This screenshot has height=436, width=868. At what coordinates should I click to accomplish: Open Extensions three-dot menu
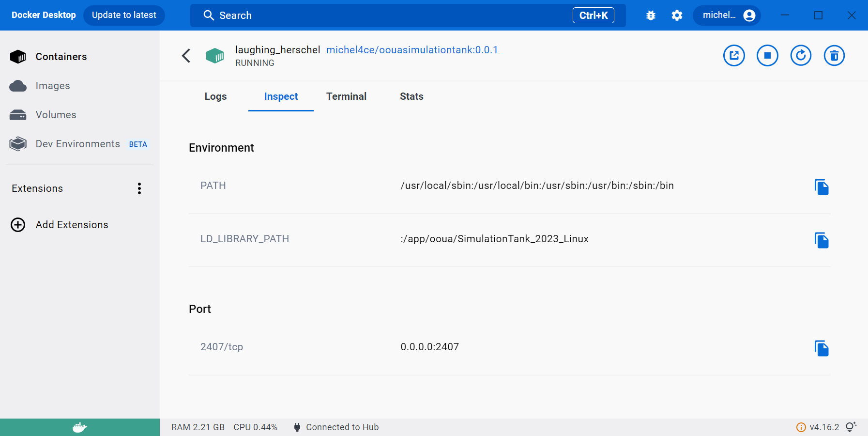pyautogui.click(x=139, y=188)
